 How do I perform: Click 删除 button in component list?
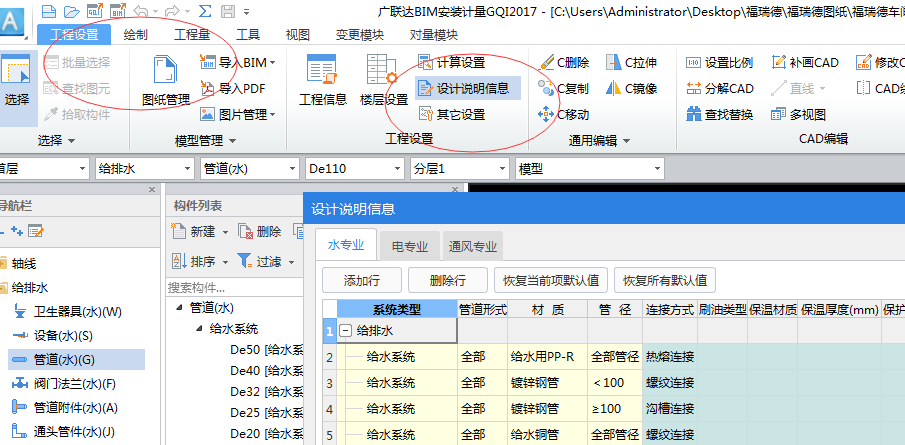click(x=260, y=231)
